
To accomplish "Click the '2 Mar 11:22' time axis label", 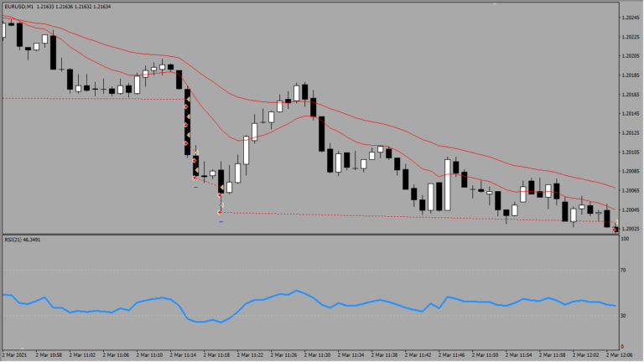I will coord(251,355).
